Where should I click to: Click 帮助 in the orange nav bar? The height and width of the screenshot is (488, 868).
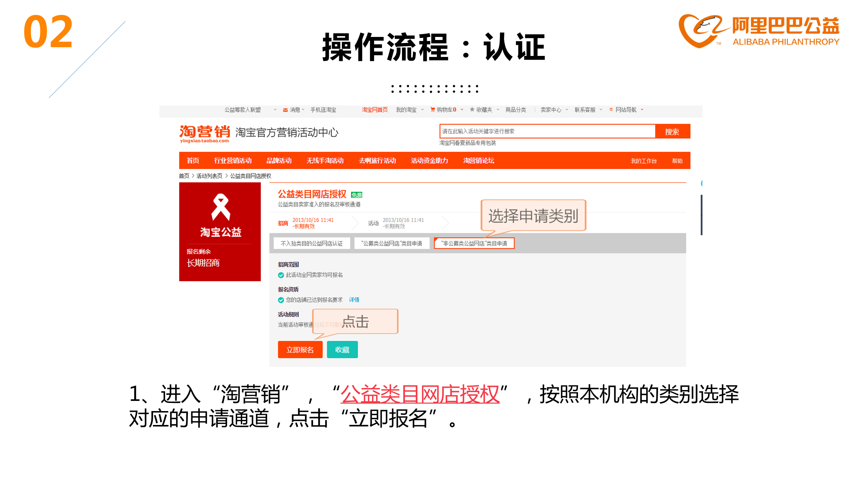pyautogui.click(x=677, y=161)
